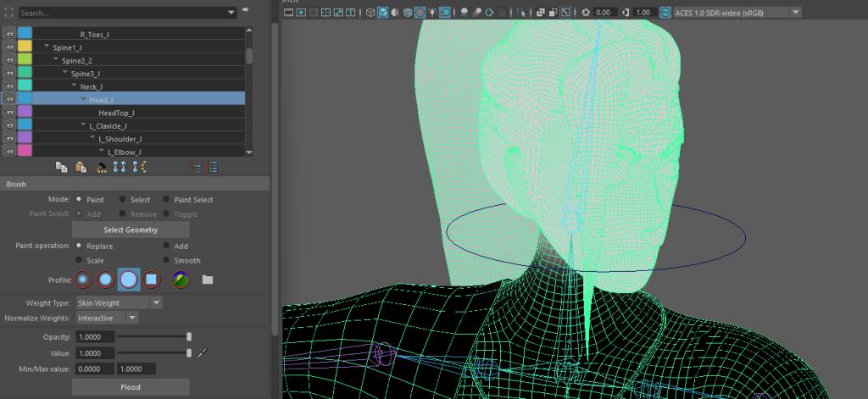The image size is (868, 399).
Task: Click the Opacity slider track
Action: [x=153, y=336]
